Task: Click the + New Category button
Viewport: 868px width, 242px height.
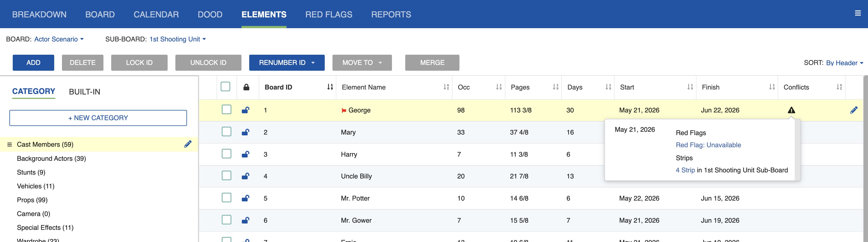Action: pos(98,118)
